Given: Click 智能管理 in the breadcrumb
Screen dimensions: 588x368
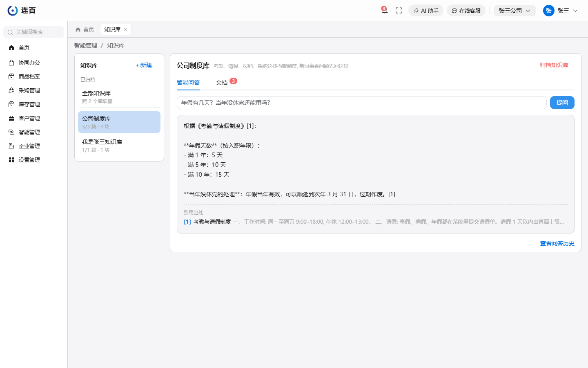Looking at the screenshot, I should tap(86, 45).
